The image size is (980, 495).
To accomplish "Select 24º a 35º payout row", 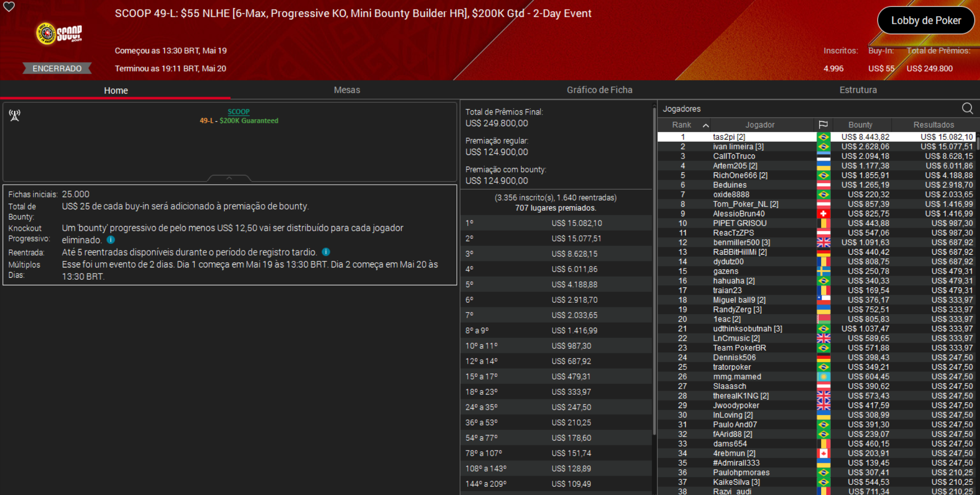I will (x=556, y=408).
